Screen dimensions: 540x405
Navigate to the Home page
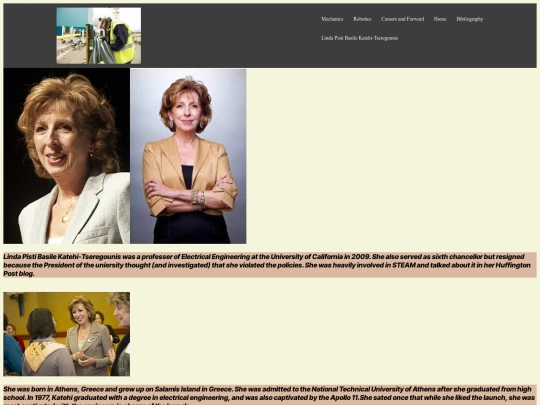[440, 19]
